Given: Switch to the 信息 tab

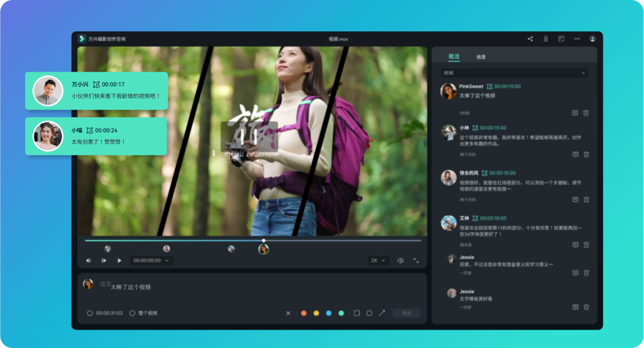Looking at the screenshot, I should [481, 57].
